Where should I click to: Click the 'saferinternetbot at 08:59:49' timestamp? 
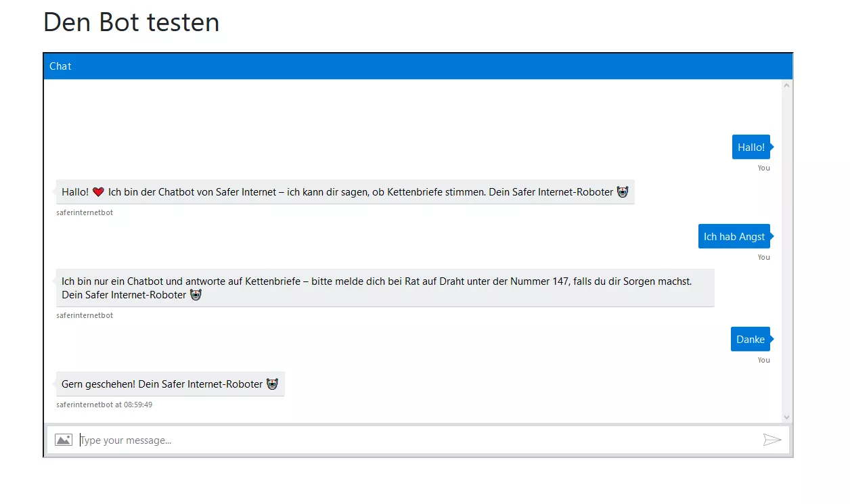[104, 405]
